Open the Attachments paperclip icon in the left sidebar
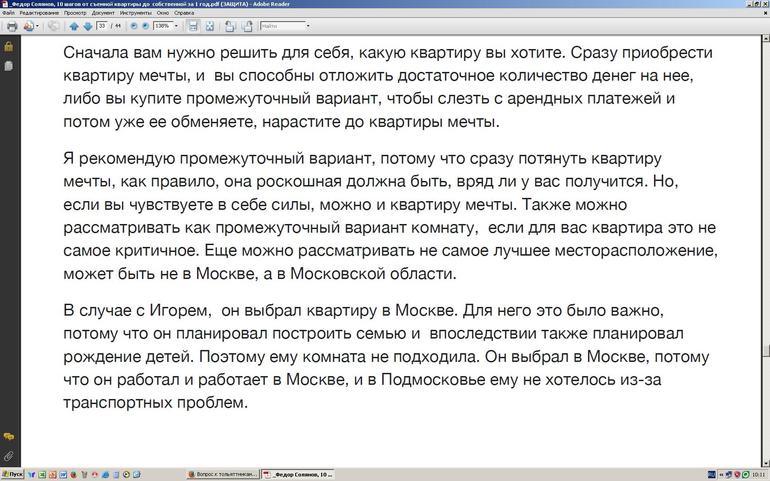Viewport: 770px width, 481px height. click(x=9, y=456)
